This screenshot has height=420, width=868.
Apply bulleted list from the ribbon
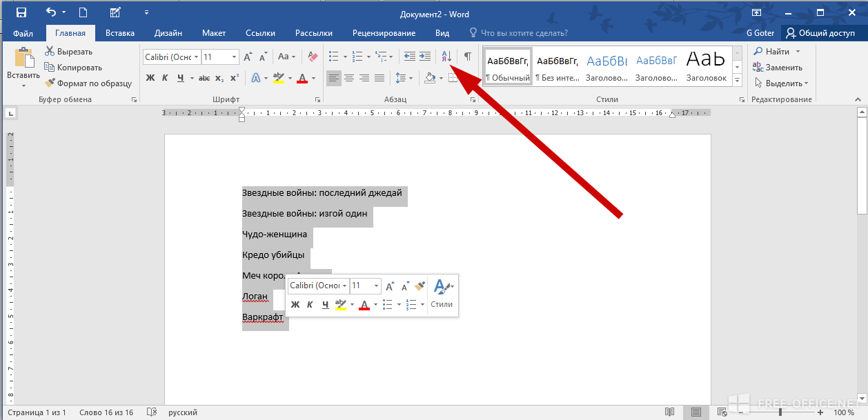[334, 57]
